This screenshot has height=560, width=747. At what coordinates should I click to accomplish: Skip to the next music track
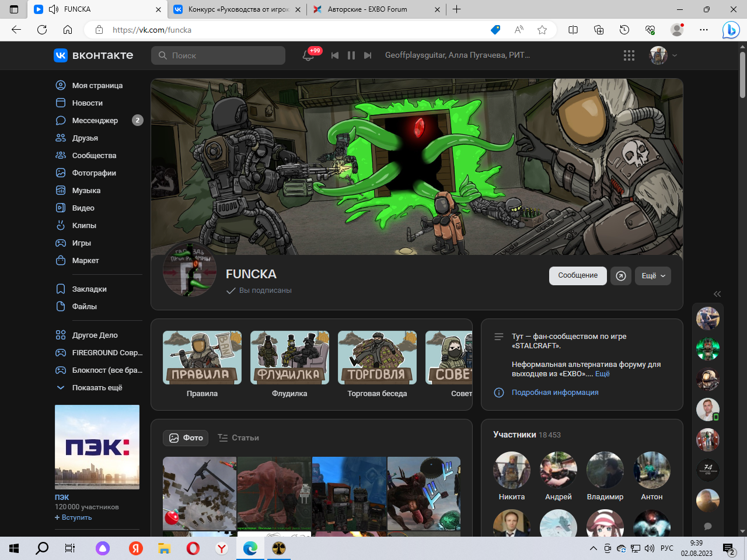[x=368, y=55]
